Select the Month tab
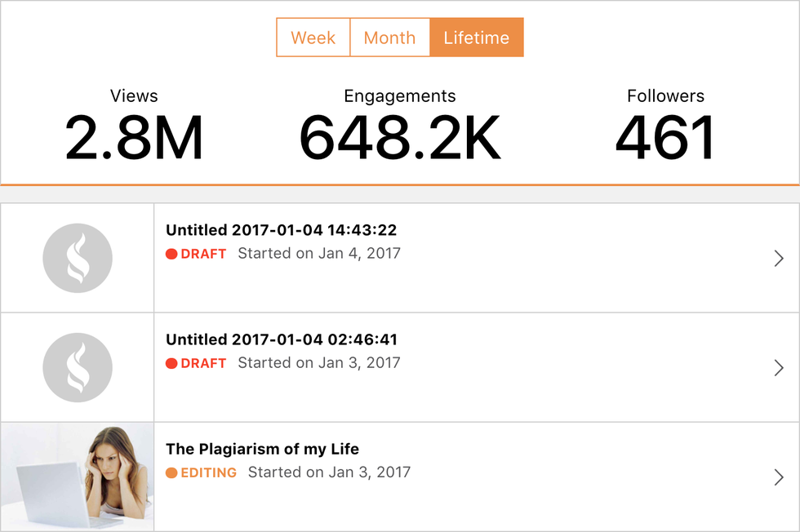 click(389, 38)
